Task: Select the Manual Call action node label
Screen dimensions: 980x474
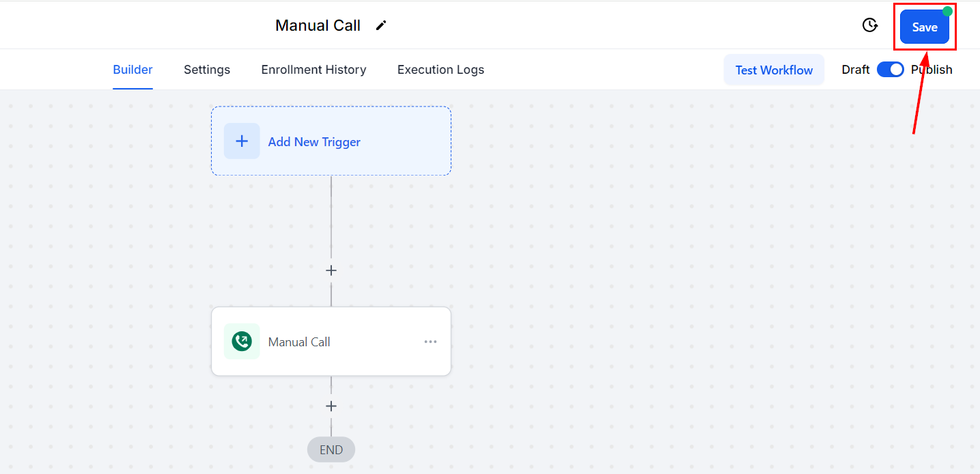Action: point(299,342)
